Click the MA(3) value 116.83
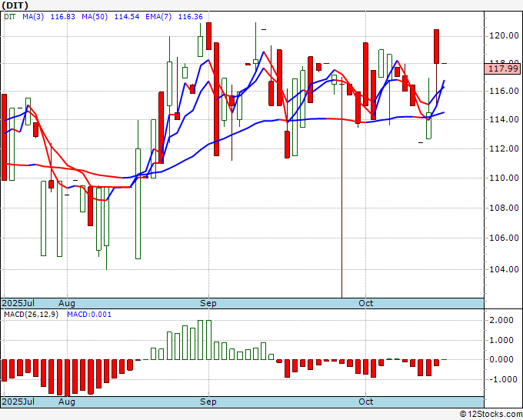523x420 pixels. pos(63,17)
